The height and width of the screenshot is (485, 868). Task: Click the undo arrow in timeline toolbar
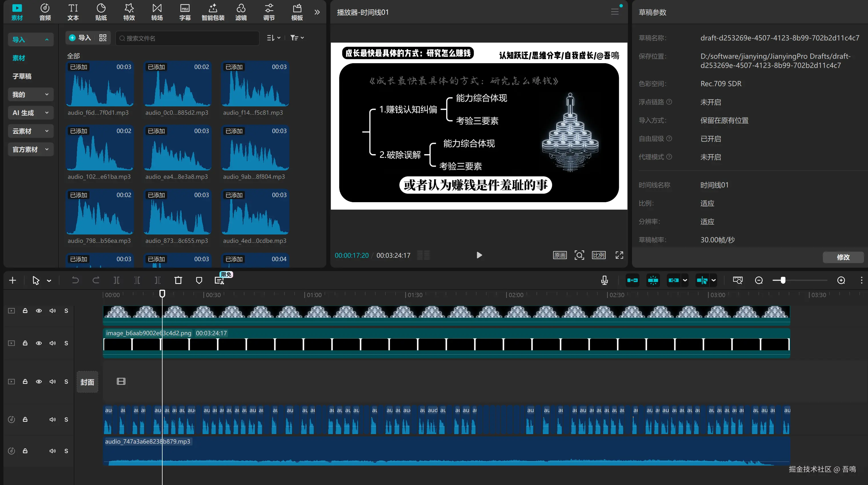(x=75, y=280)
